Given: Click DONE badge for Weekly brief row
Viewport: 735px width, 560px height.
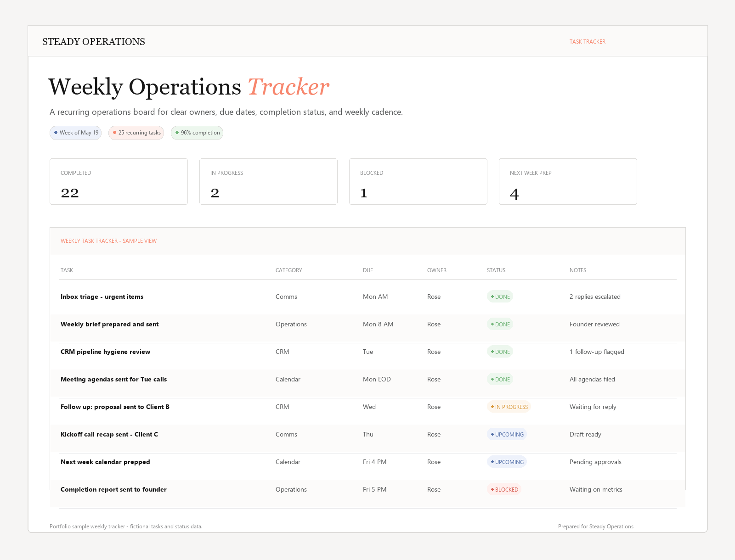Looking at the screenshot, I should click(500, 324).
